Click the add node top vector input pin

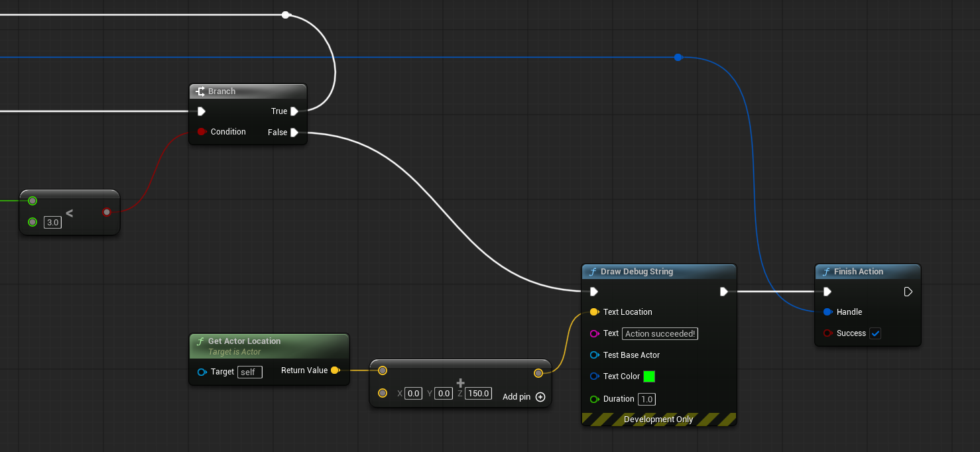383,371
